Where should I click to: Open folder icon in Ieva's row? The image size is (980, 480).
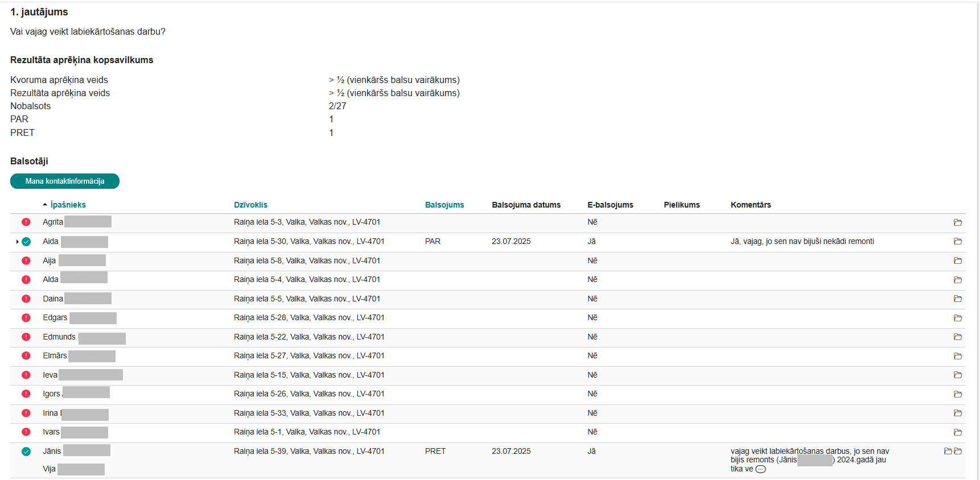958,375
